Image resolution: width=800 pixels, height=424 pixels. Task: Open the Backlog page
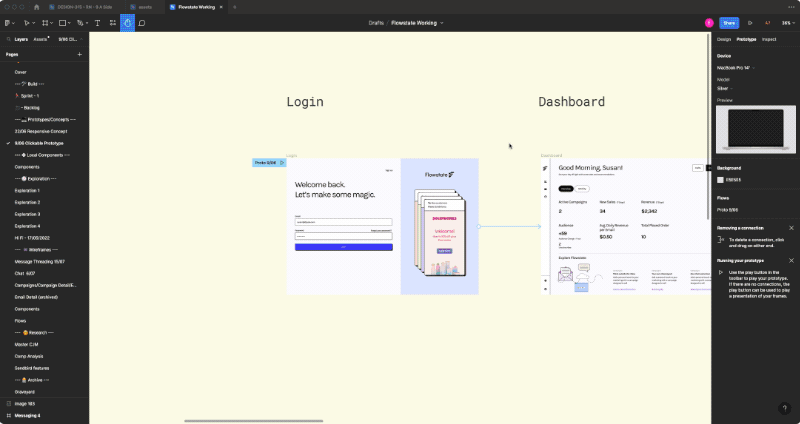pyautogui.click(x=28, y=108)
